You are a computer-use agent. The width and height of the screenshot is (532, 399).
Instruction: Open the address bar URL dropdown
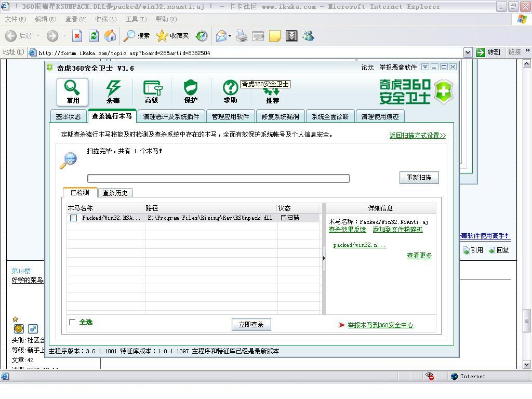(467, 52)
